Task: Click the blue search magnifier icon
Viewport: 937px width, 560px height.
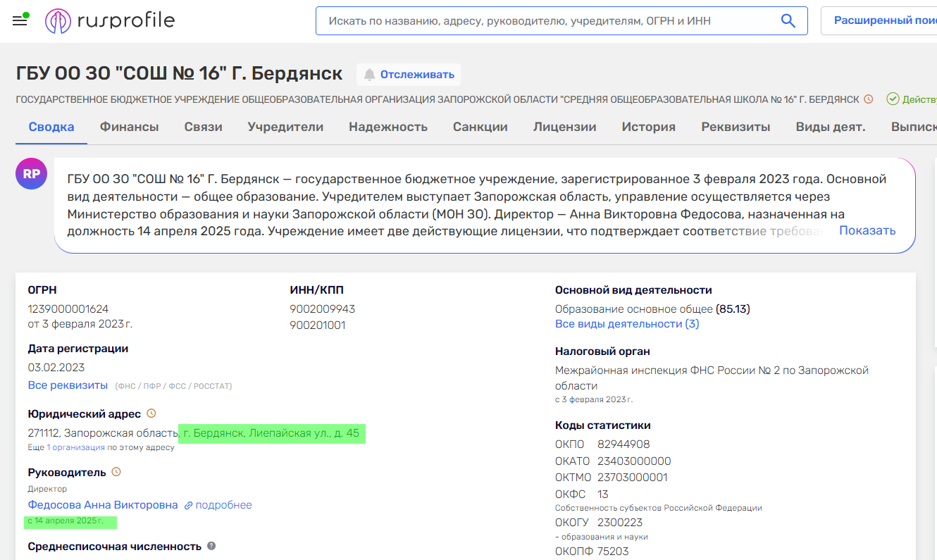Action: [788, 20]
